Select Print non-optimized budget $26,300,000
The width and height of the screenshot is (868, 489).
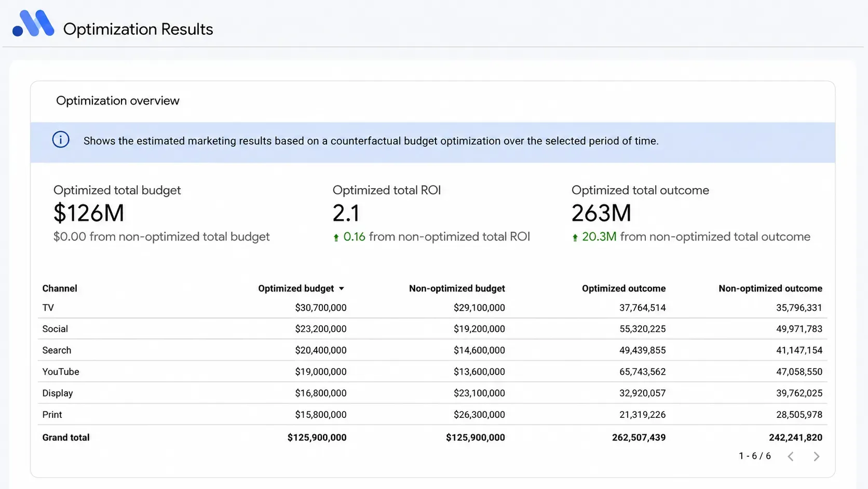[x=479, y=415]
